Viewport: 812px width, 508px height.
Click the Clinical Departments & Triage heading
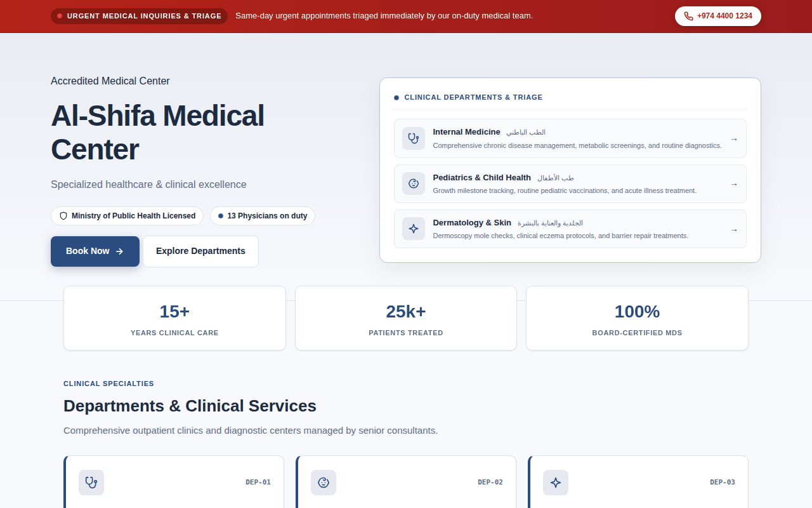(473, 97)
